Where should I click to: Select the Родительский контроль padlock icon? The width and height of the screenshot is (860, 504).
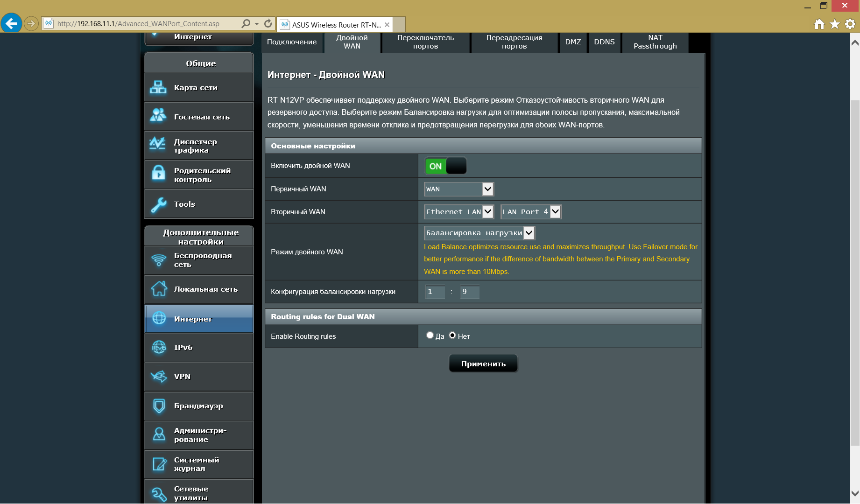[158, 174]
